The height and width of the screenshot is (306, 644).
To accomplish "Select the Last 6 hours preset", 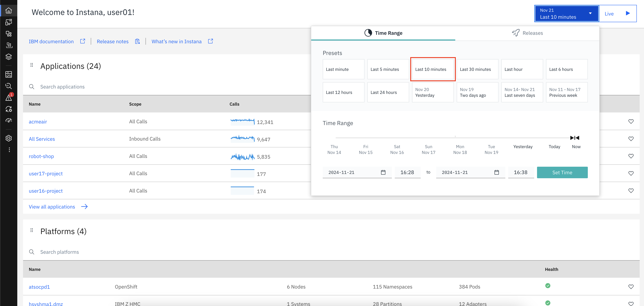I will click(x=567, y=69).
